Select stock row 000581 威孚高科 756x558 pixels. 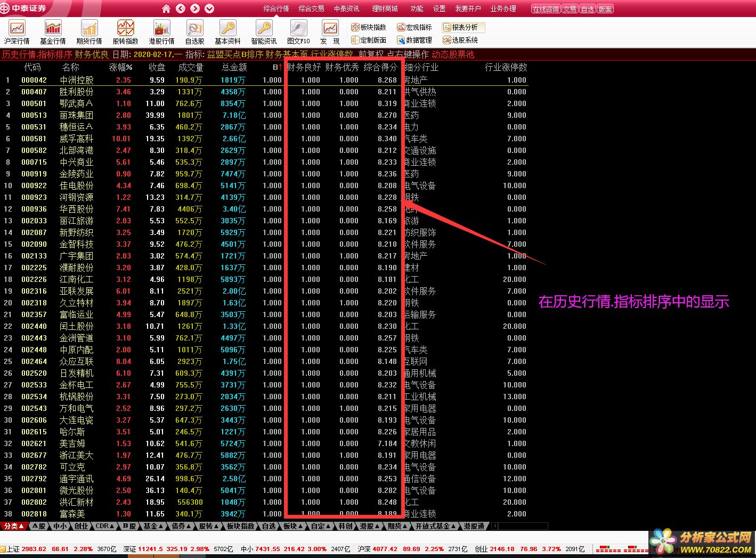[77, 139]
